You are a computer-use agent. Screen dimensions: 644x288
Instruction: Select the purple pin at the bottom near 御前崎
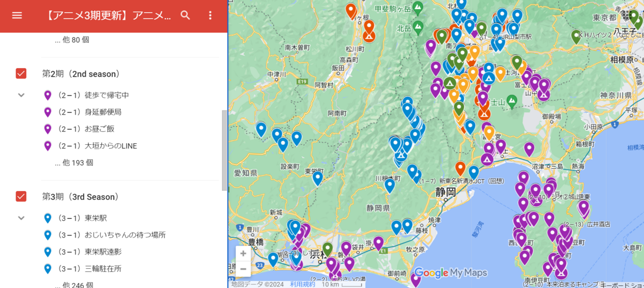[x=415, y=279]
